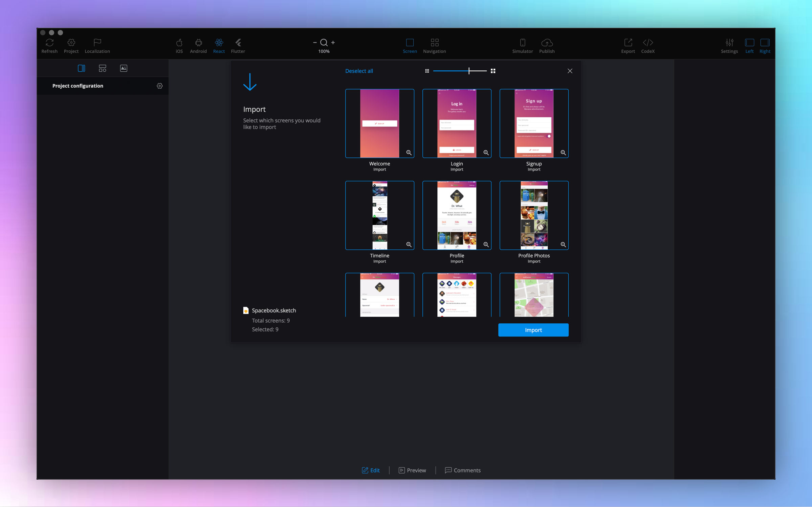Open Localization settings
812x507 pixels.
coord(97,43)
